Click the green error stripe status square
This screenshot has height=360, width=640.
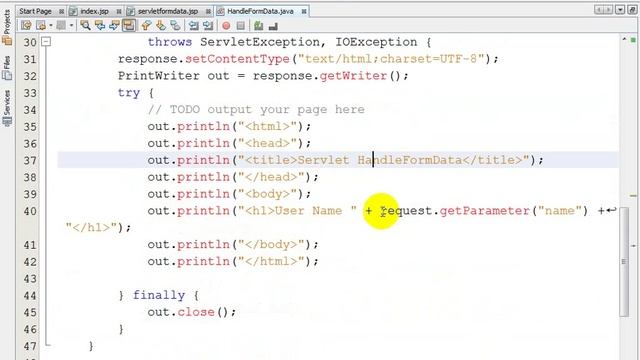coord(633,40)
